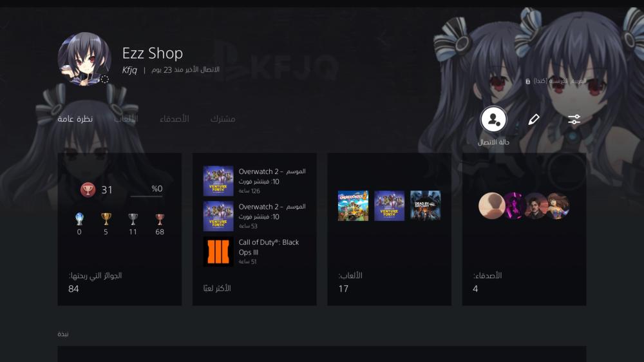
Task: Select the silver trophy icon
Action: pyautogui.click(x=133, y=219)
